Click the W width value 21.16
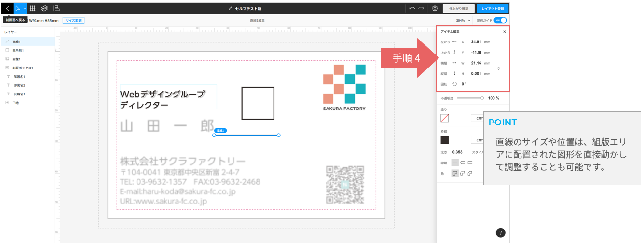Viewport: 644px width, 245px height. 476,63
